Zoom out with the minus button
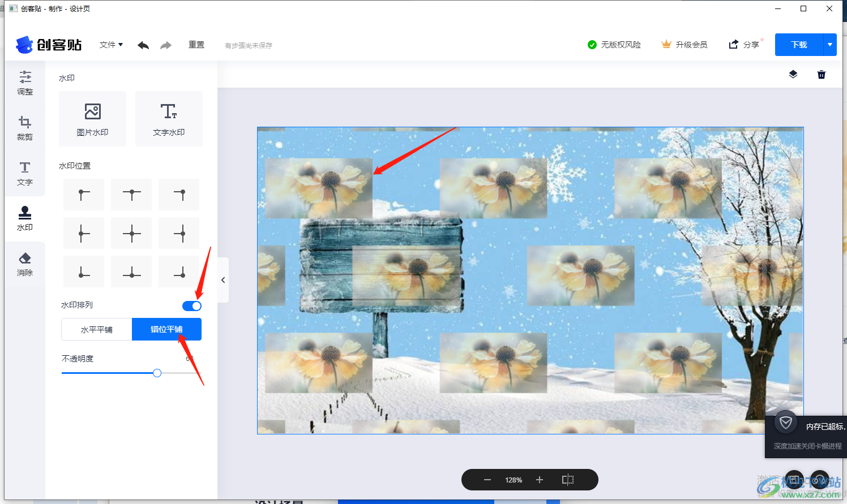 tap(487, 480)
